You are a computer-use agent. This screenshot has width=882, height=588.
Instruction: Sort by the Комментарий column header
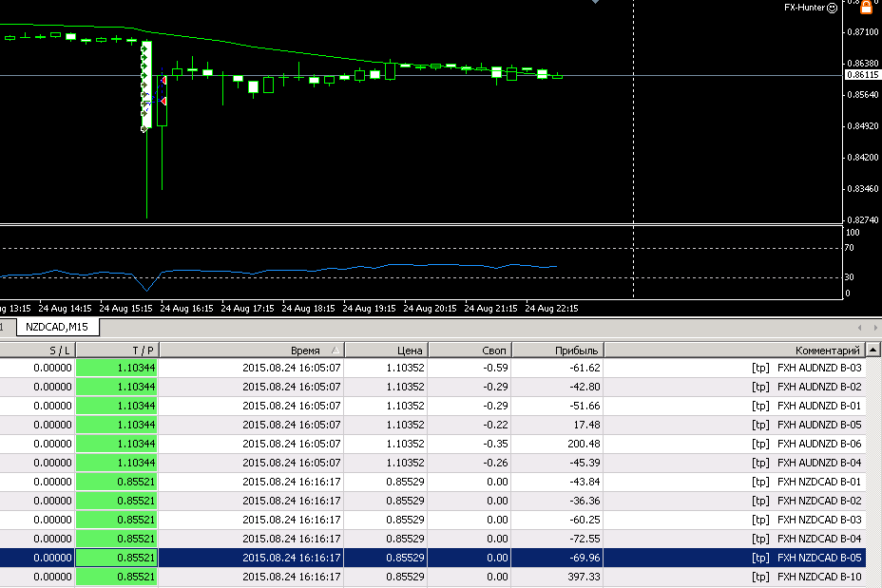(x=735, y=351)
